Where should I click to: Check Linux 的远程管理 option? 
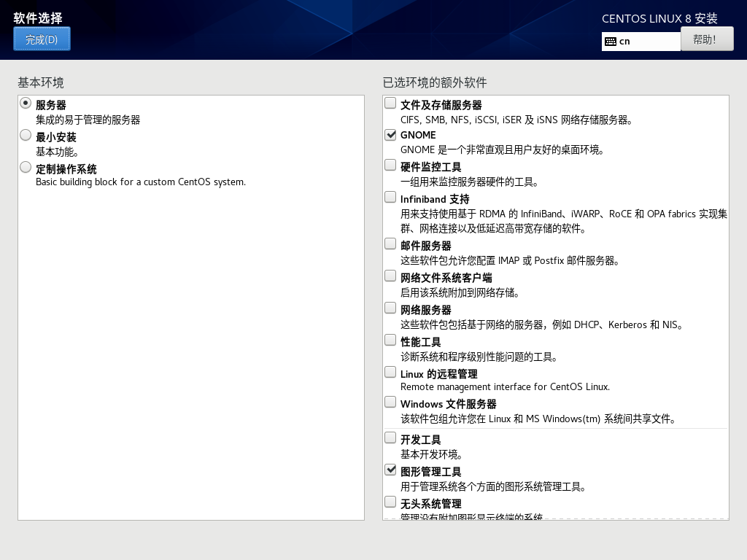(391, 373)
